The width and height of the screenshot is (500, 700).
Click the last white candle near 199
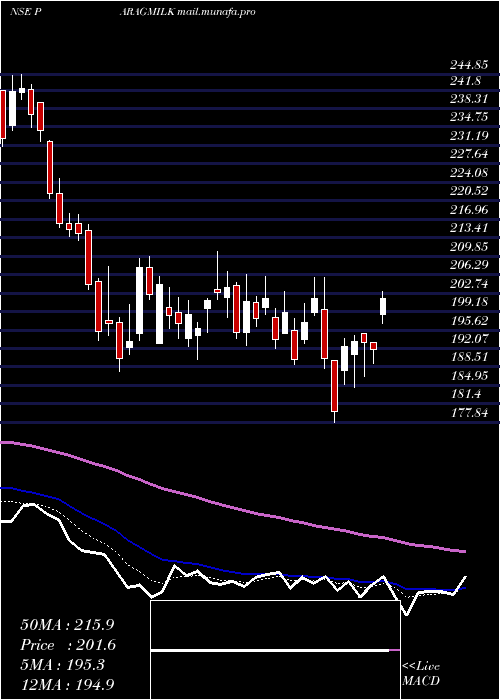coord(383,306)
